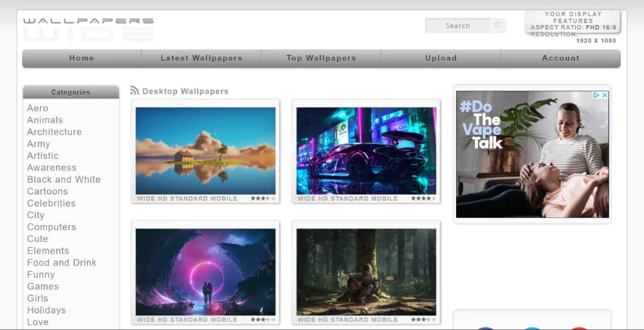This screenshot has width=644, height=330.
Task: Open the house on lake reflection wallpaper
Action: pyautogui.click(x=206, y=151)
